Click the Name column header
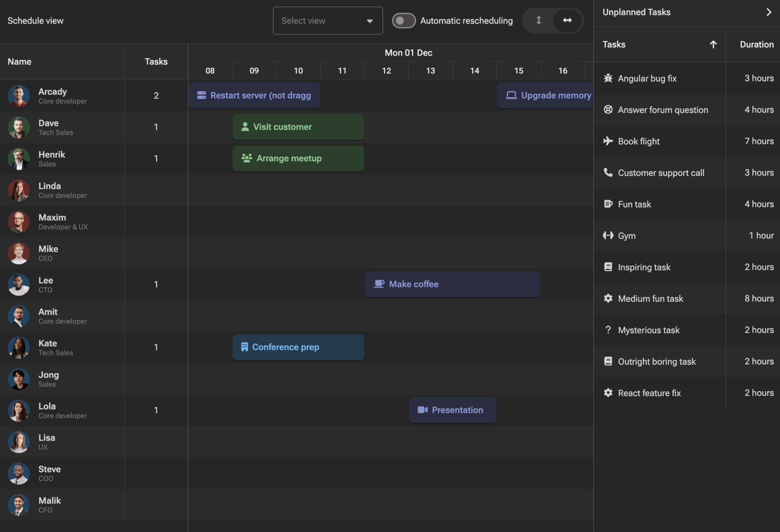 pyautogui.click(x=20, y=62)
